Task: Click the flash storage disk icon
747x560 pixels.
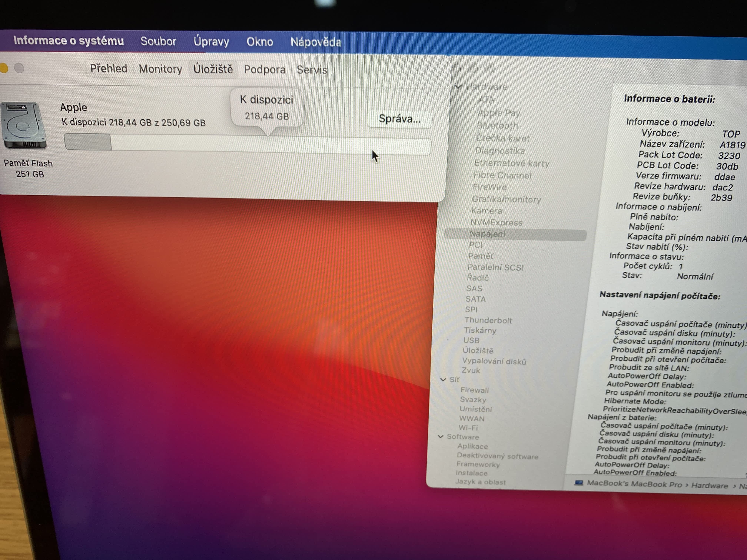Action: tap(24, 126)
